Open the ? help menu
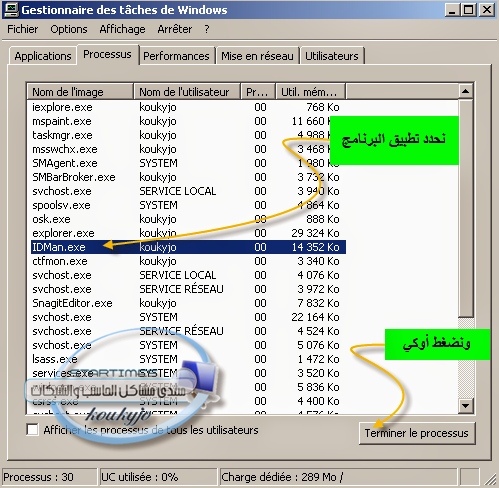 pos(207,29)
